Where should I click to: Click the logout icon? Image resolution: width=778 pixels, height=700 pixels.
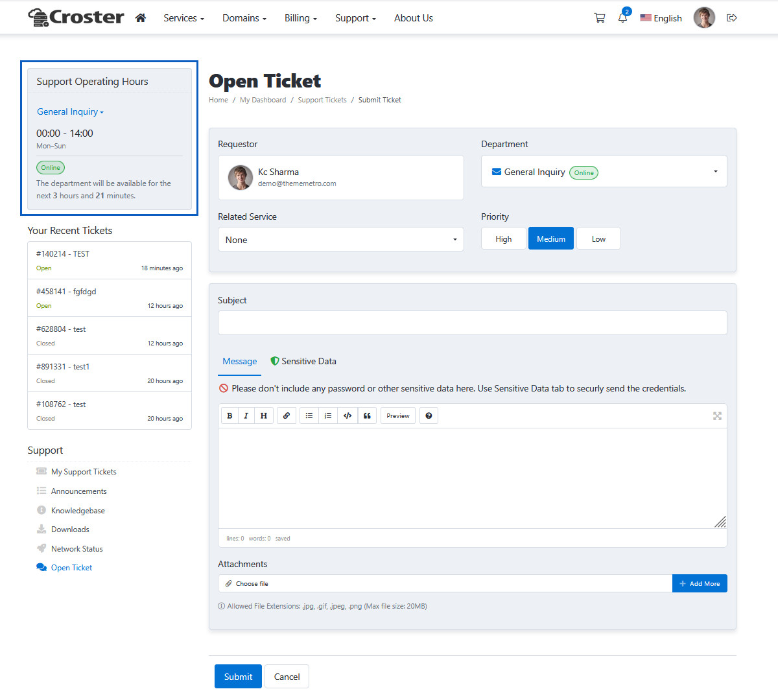coord(732,18)
